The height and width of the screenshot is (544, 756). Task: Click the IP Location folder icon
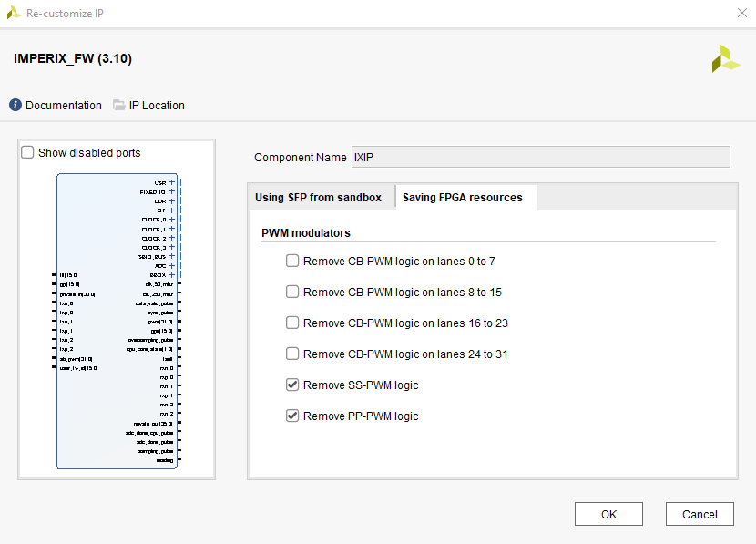[118, 105]
